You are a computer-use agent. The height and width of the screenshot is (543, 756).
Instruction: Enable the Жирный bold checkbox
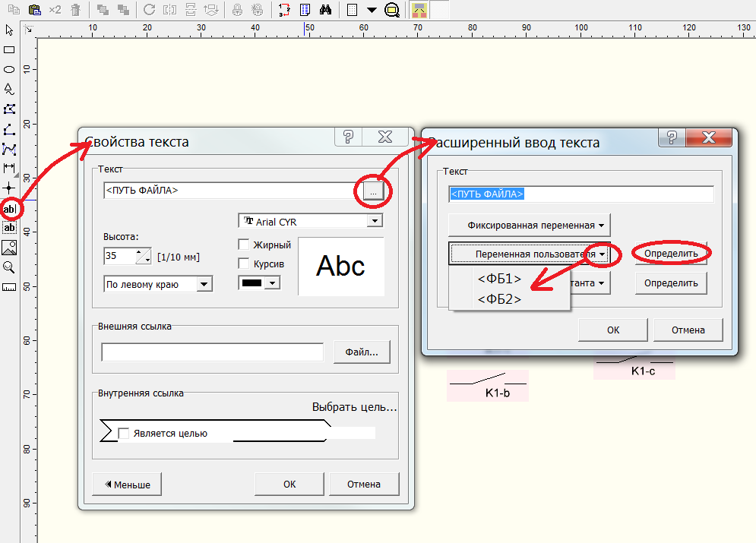click(x=244, y=245)
